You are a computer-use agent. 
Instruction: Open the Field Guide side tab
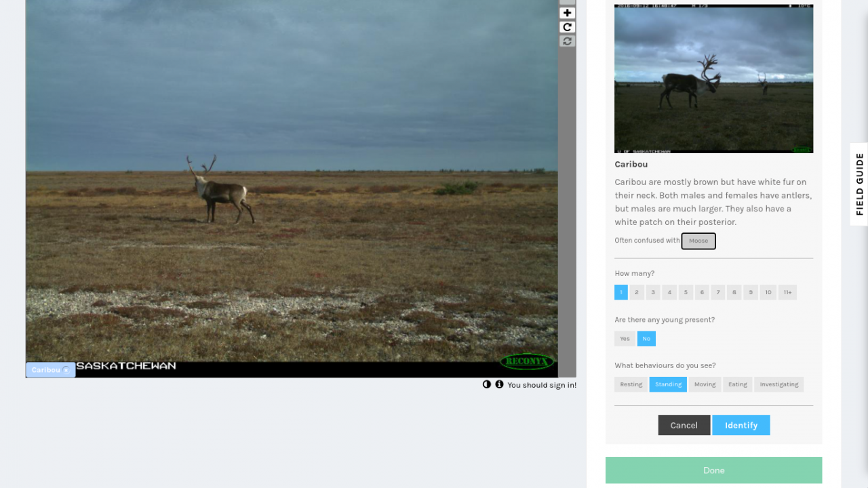pos(859,184)
